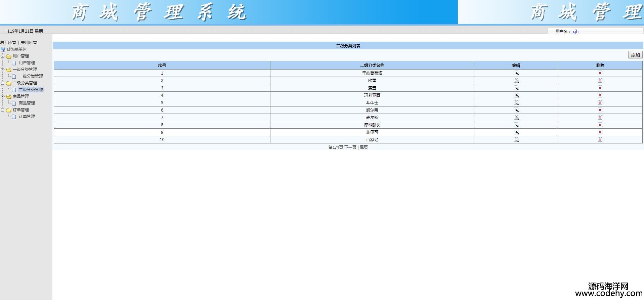Screen dimensions: 644x300
Task: Delete the 龙里可 category
Action: tap(600, 132)
